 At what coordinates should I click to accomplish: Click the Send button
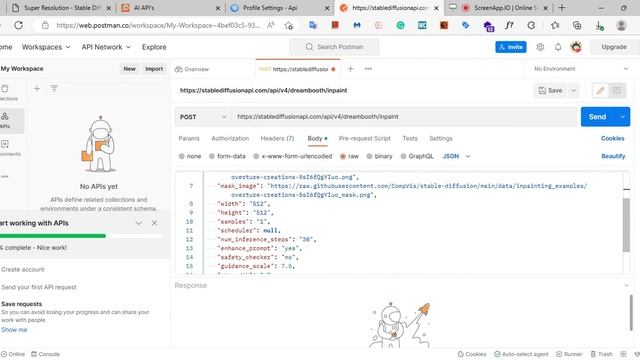click(597, 117)
